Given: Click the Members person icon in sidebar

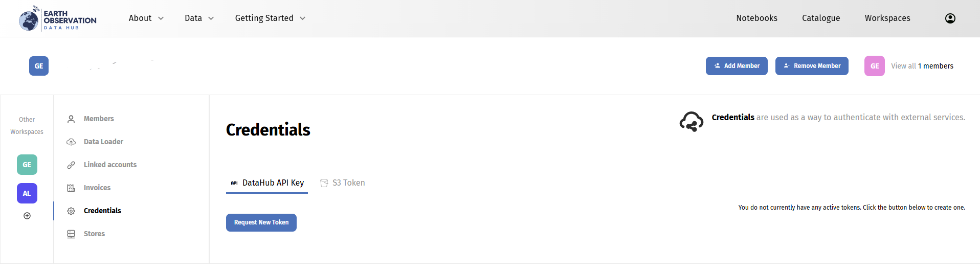Looking at the screenshot, I should tap(71, 119).
